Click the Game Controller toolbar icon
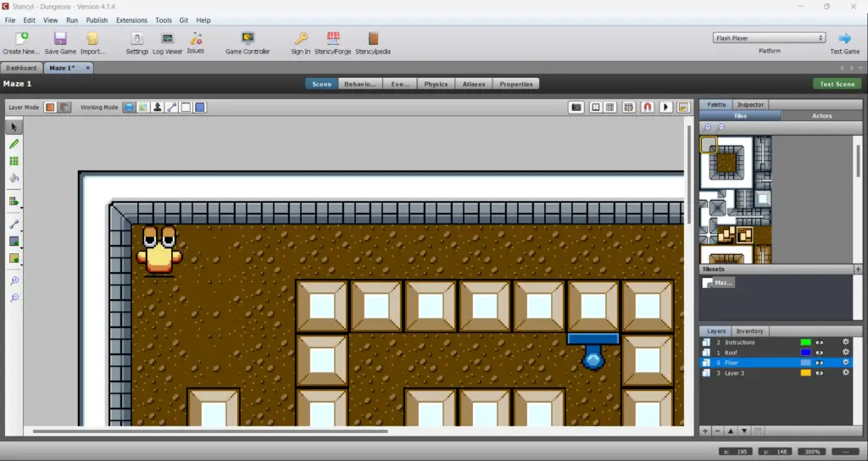Viewport: 868px width, 461px height. coord(248,42)
